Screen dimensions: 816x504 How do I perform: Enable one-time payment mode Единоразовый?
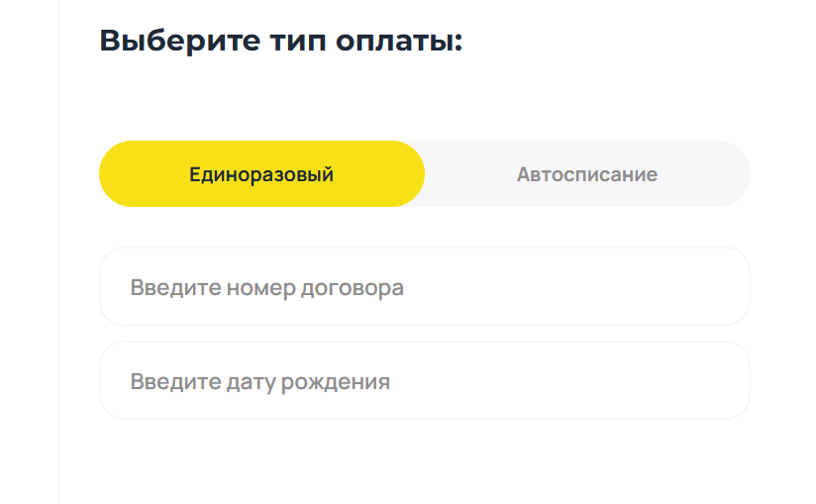pyautogui.click(x=261, y=174)
